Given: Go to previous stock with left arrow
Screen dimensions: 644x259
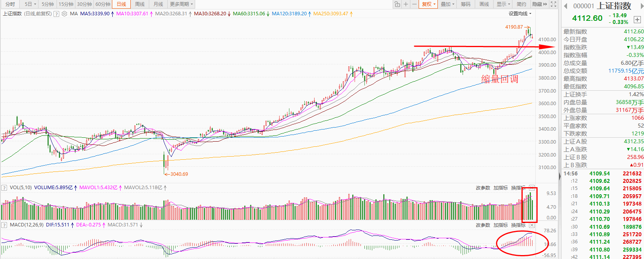Looking at the screenshot, I should [x=566, y=6].
